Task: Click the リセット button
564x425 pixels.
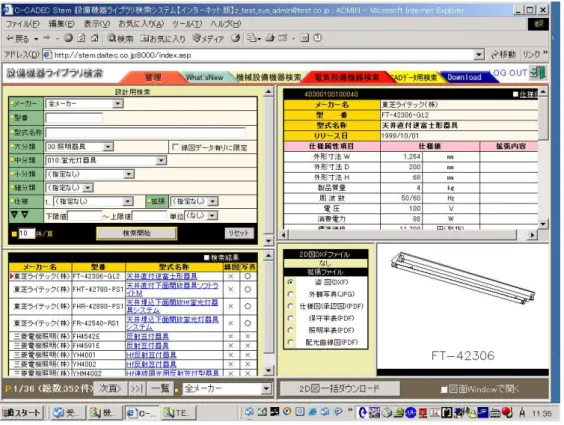Action: point(239,233)
